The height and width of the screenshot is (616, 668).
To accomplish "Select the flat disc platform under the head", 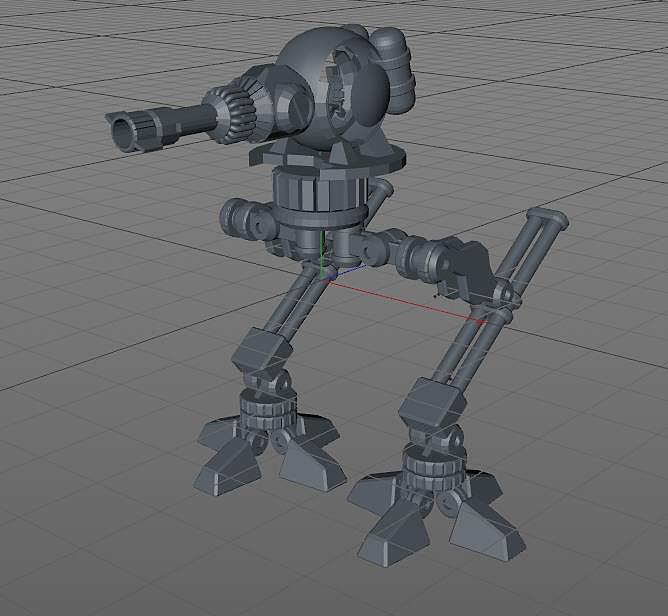I will (327, 158).
